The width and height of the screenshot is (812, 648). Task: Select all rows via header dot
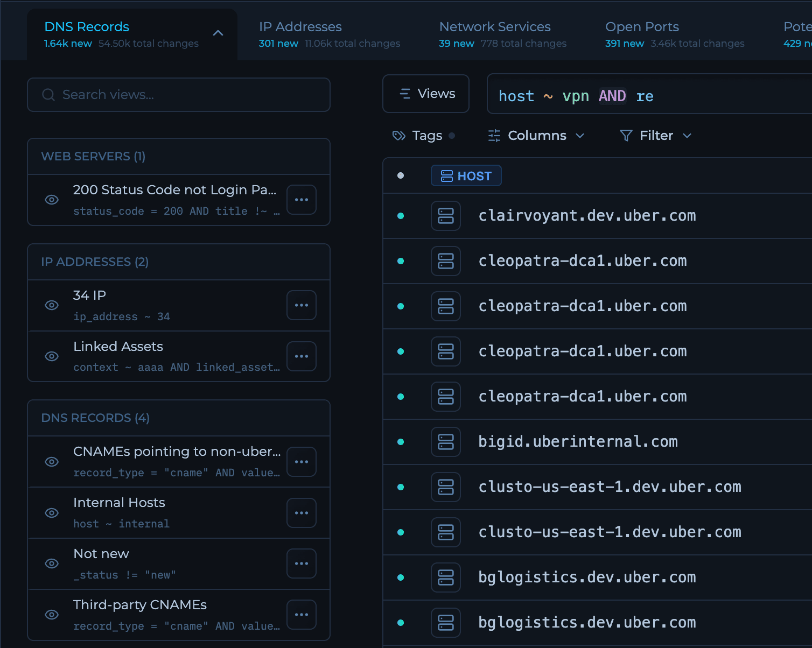[x=401, y=175]
